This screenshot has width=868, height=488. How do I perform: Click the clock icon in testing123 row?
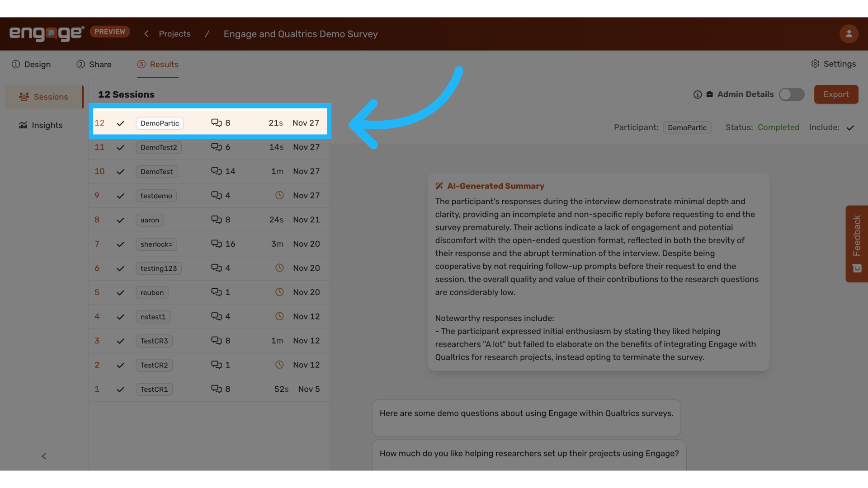[279, 268]
